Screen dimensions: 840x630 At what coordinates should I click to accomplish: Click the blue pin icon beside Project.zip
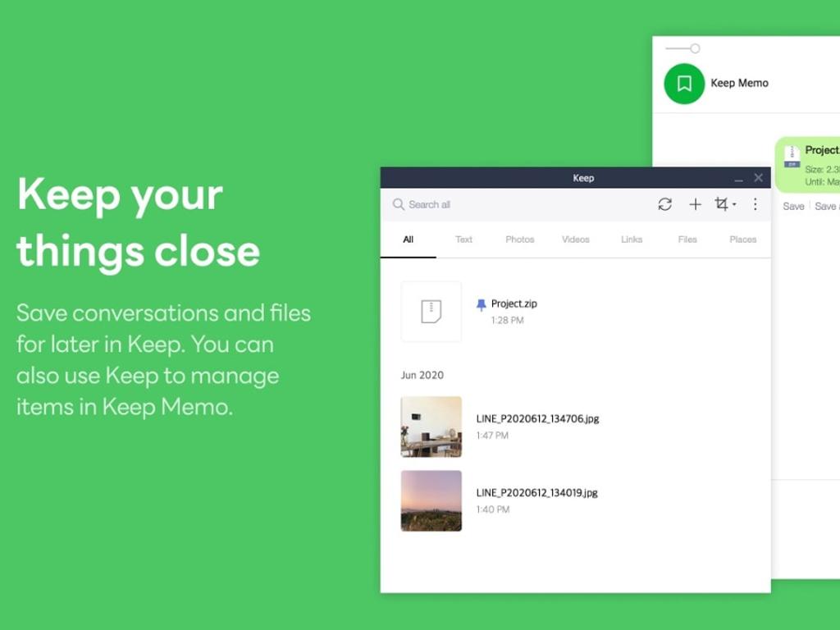tap(482, 304)
